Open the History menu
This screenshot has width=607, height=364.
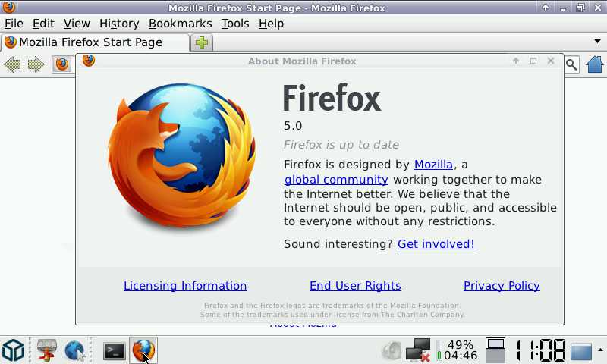(x=119, y=24)
